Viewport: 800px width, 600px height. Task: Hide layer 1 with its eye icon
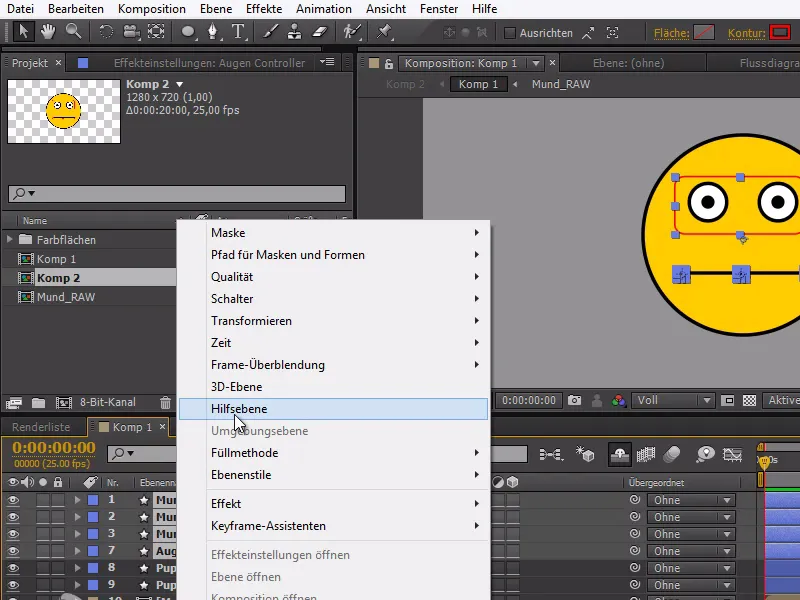[x=13, y=500]
